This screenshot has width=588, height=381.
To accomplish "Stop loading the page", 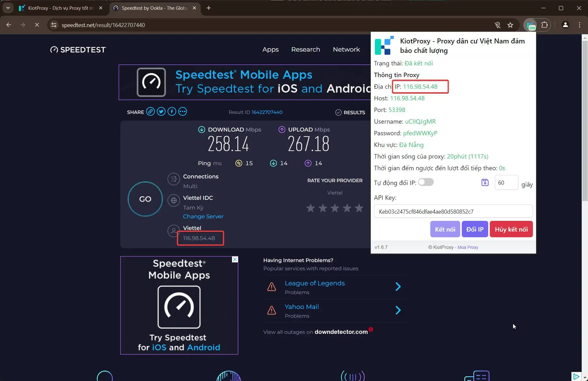I will [x=37, y=25].
